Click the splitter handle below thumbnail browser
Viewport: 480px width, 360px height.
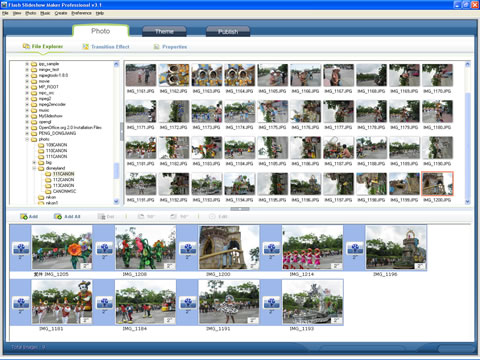coord(240,209)
